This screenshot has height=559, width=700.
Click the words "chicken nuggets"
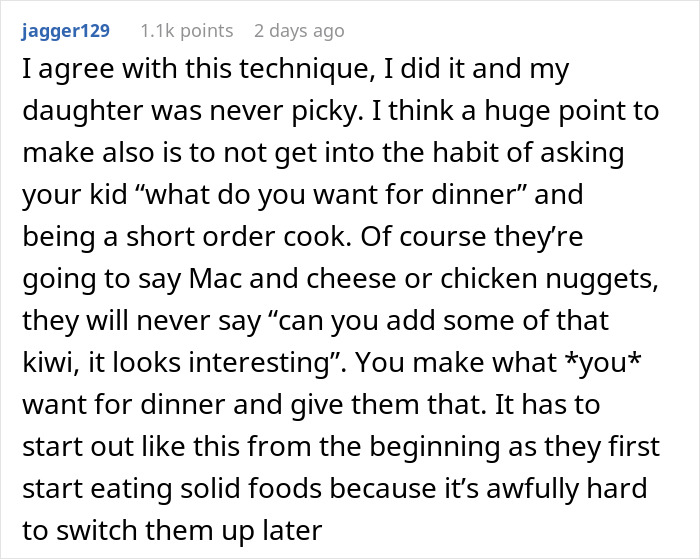coord(550,279)
